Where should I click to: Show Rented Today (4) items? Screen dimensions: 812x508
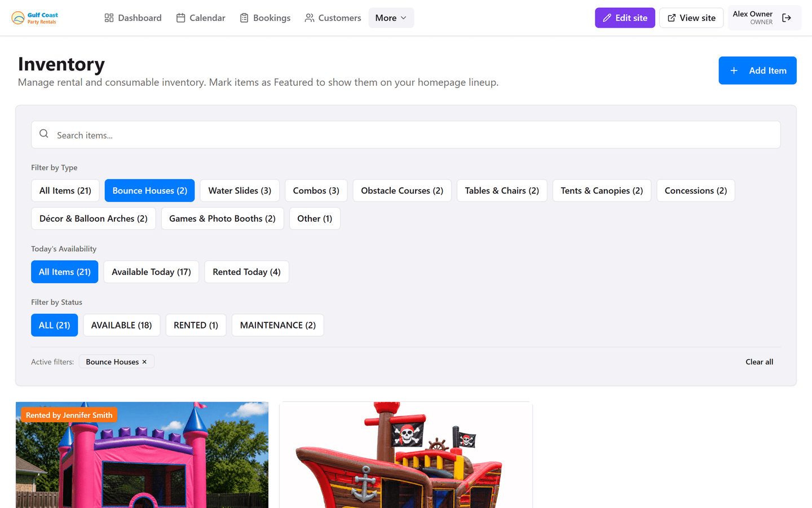point(246,272)
